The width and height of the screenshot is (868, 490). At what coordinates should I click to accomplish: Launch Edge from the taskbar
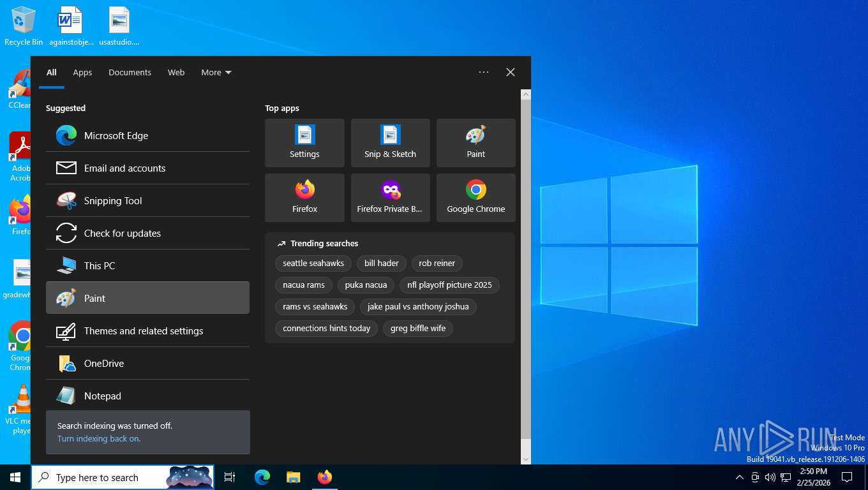pos(262,477)
